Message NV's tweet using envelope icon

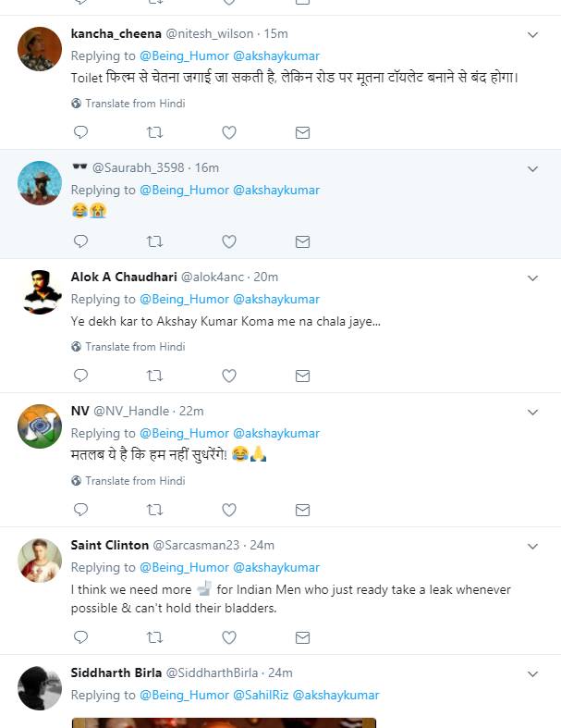pos(302,510)
